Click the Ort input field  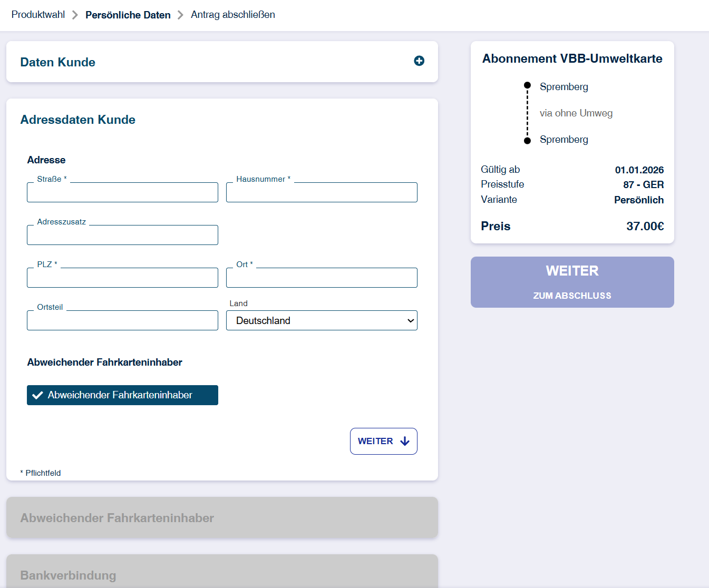[x=322, y=278]
